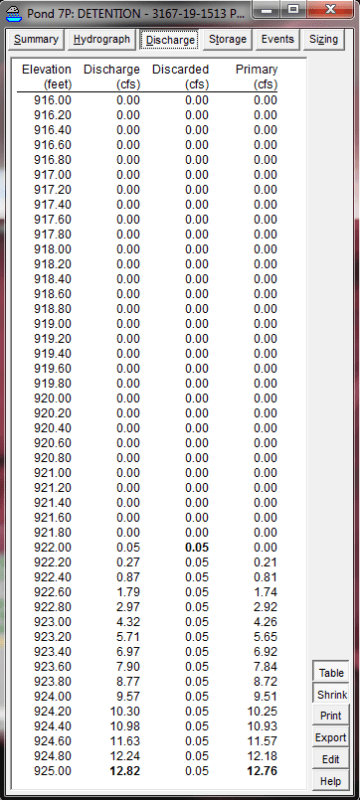Click primary value 2.92
This screenshot has height=800, width=360.
[x=265, y=607]
